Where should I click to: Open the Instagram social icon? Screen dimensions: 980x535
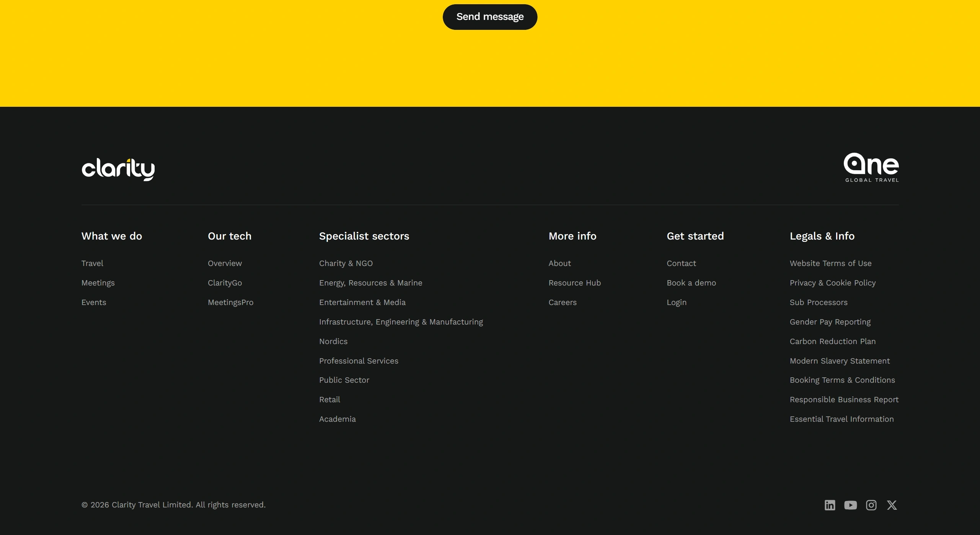pos(871,505)
